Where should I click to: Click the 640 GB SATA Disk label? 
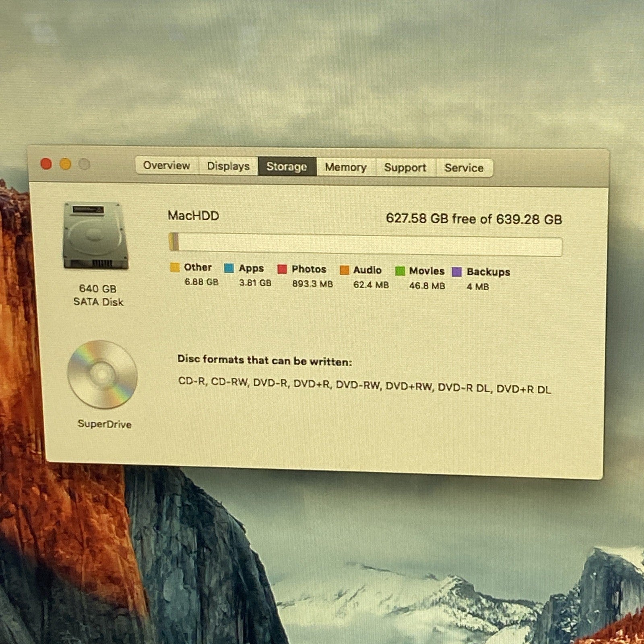(x=98, y=295)
